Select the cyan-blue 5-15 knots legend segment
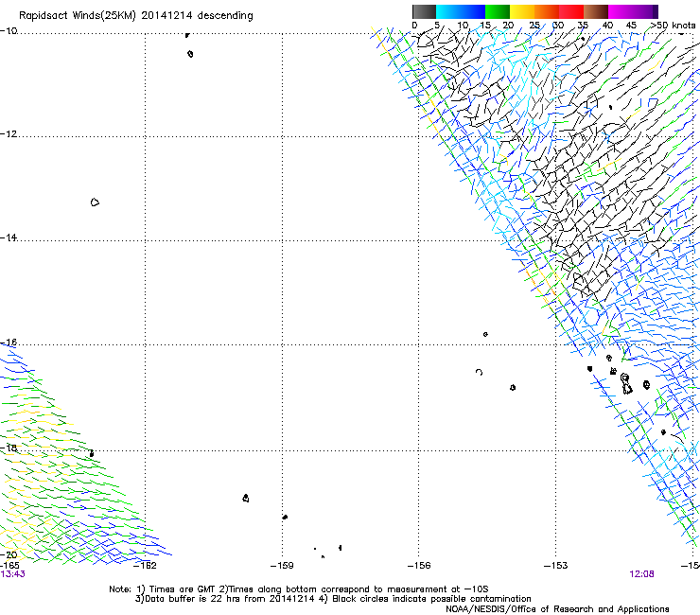The width and height of the screenshot is (700, 615). (461, 11)
